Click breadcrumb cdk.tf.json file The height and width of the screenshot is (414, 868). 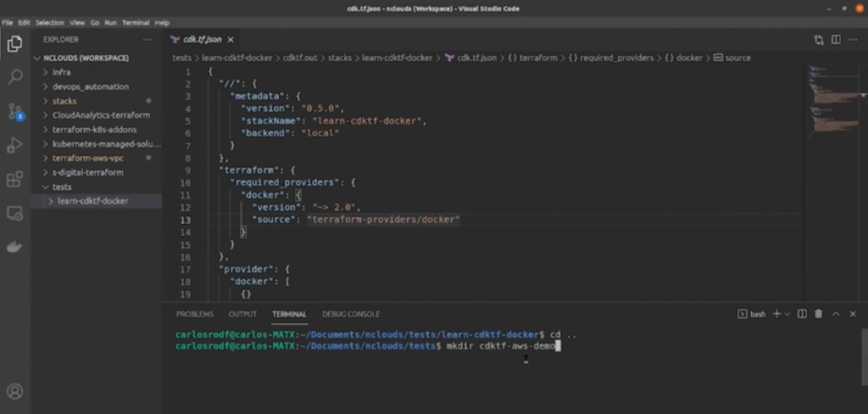point(476,58)
